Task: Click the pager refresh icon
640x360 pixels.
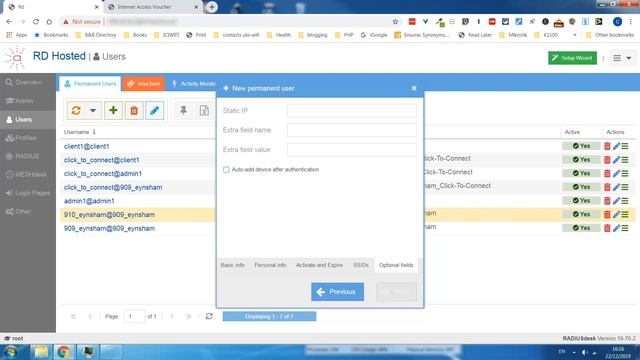Action: click(x=209, y=316)
